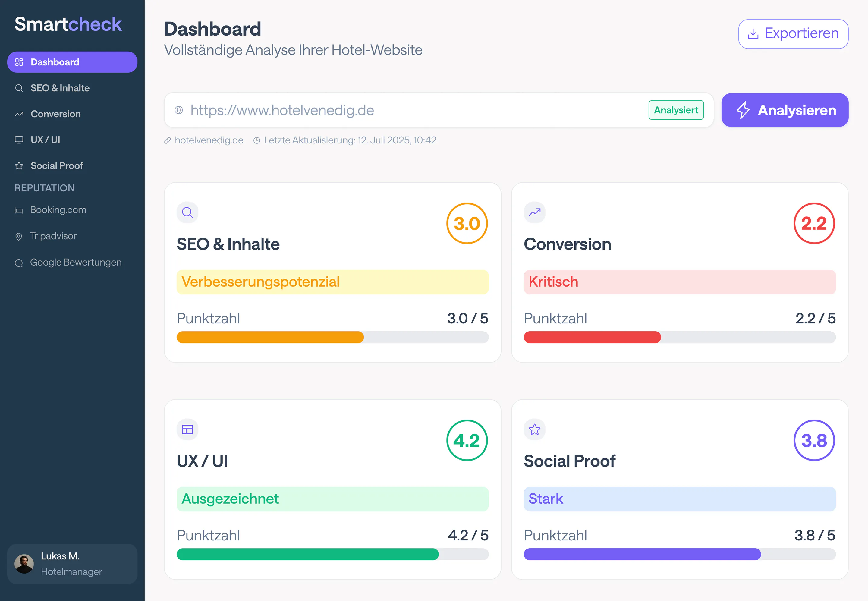
Task: Click the Social Proof card title
Action: (x=570, y=461)
